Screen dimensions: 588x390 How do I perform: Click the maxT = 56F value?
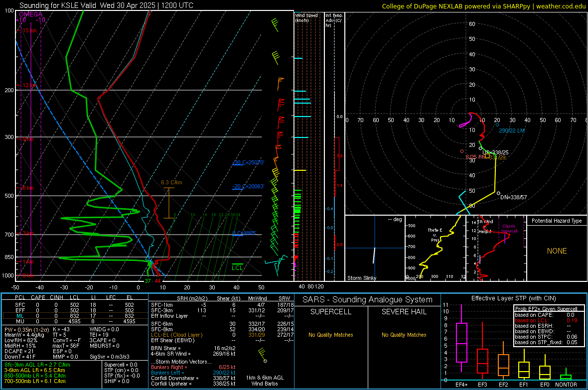[x=66, y=346]
